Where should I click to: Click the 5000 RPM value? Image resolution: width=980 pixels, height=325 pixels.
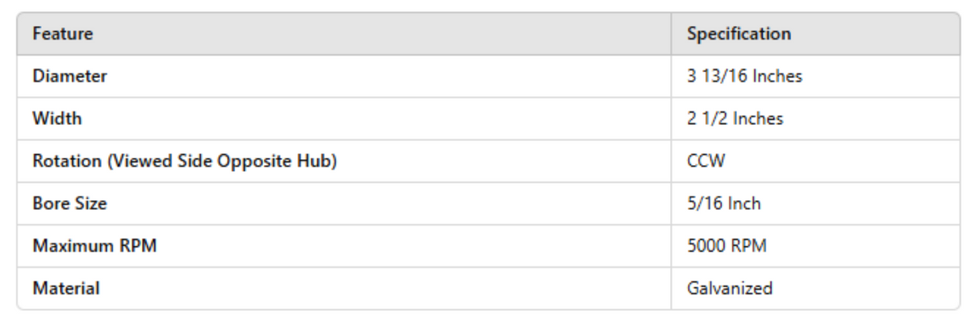click(727, 246)
